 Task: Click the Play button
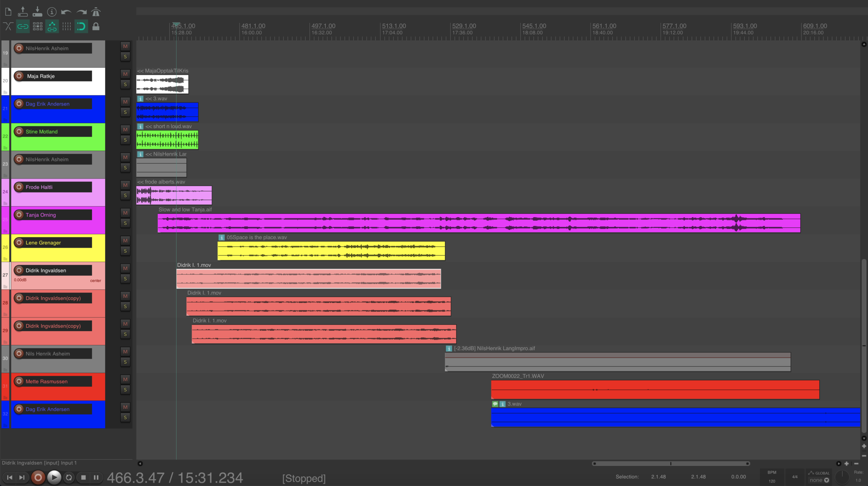click(x=54, y=478)
